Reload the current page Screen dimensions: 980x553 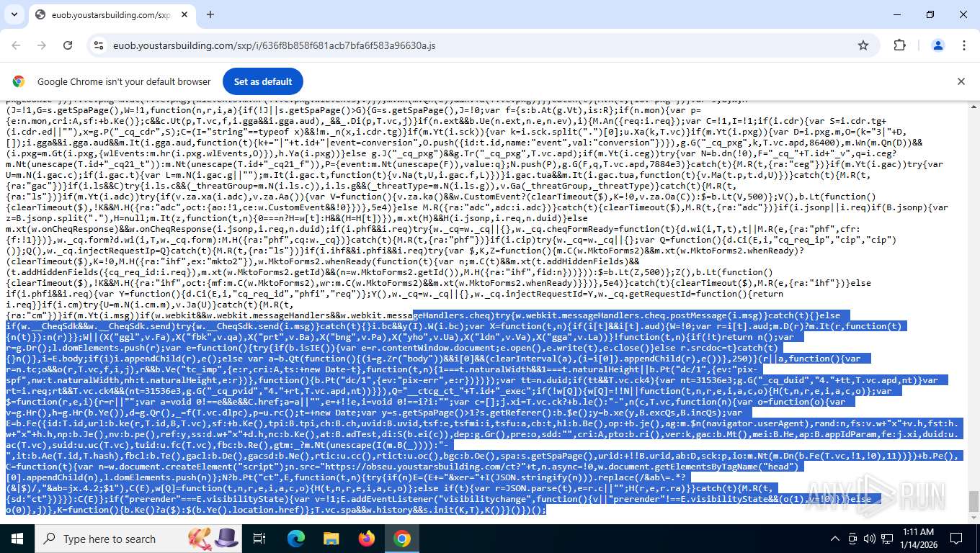[x=68, y=45]
